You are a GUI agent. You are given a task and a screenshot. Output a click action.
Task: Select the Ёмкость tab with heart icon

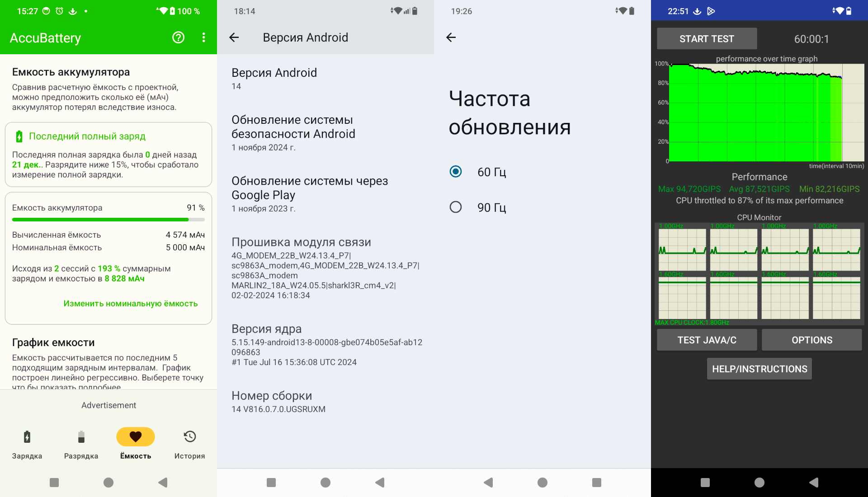coord(136,445)
